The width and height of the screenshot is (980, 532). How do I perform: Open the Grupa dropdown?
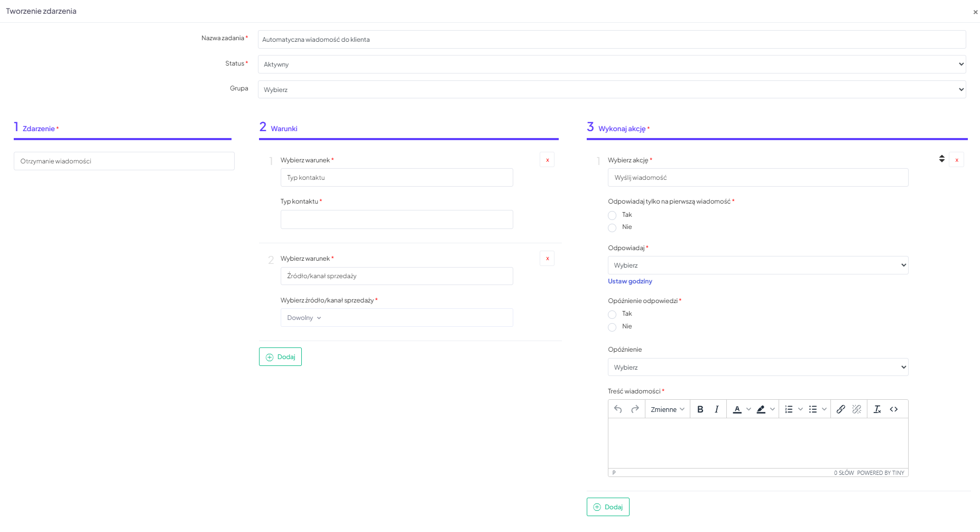point(612,90)
